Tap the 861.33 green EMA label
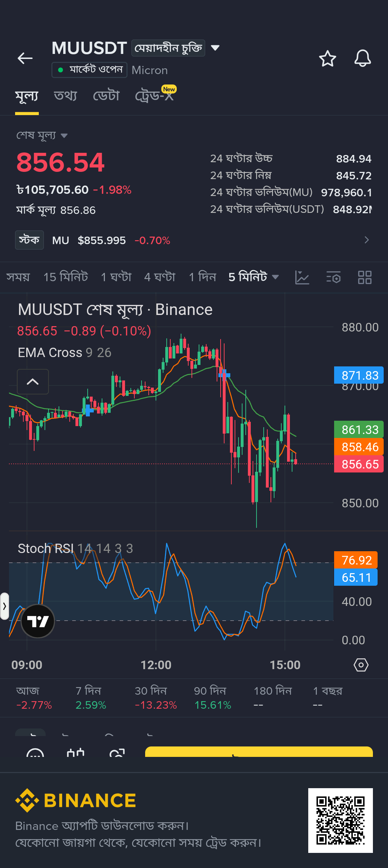The height and width of the screenshot is (868, 388). (x=359, y=430)
